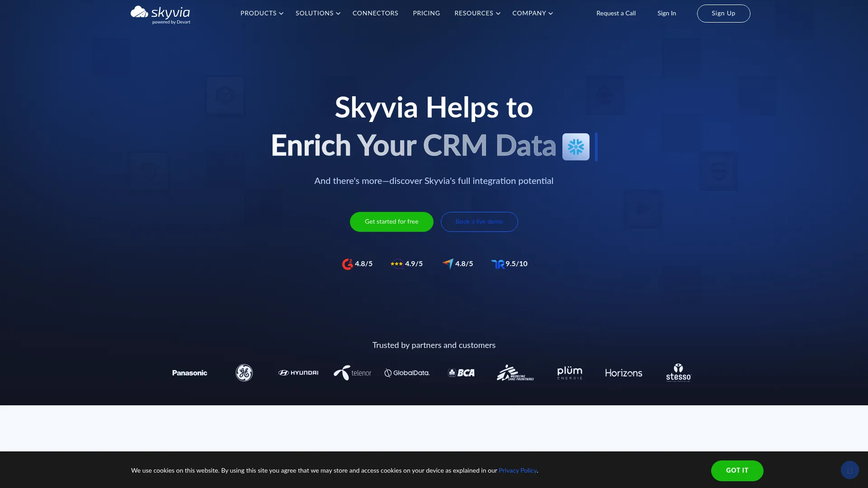This screenshot has width=868, height=488.
Task: Click Get started for free
Action: (392, 222)
